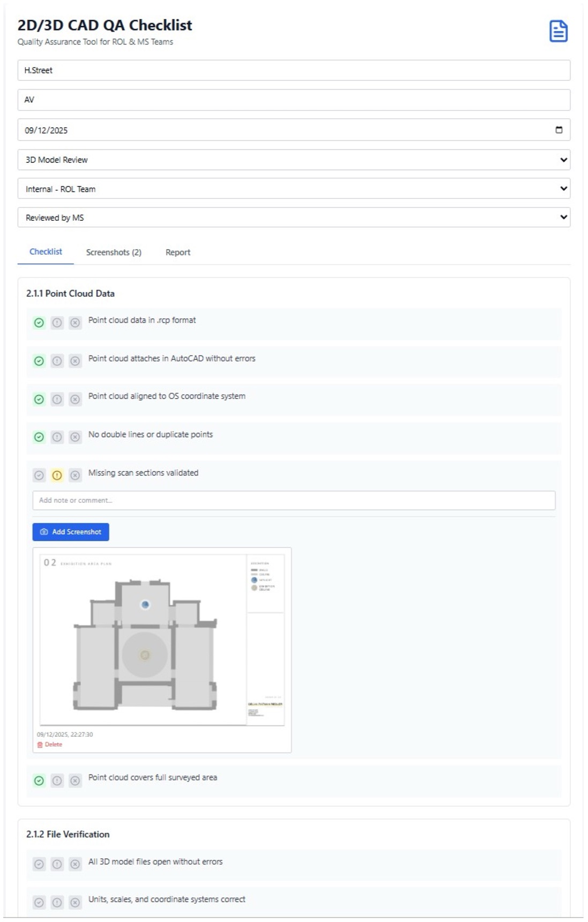The height and width of the screenshot is (922, 588).
Task: Fail icon for 'Missing scan sections validated'
Action: point(76,475)
